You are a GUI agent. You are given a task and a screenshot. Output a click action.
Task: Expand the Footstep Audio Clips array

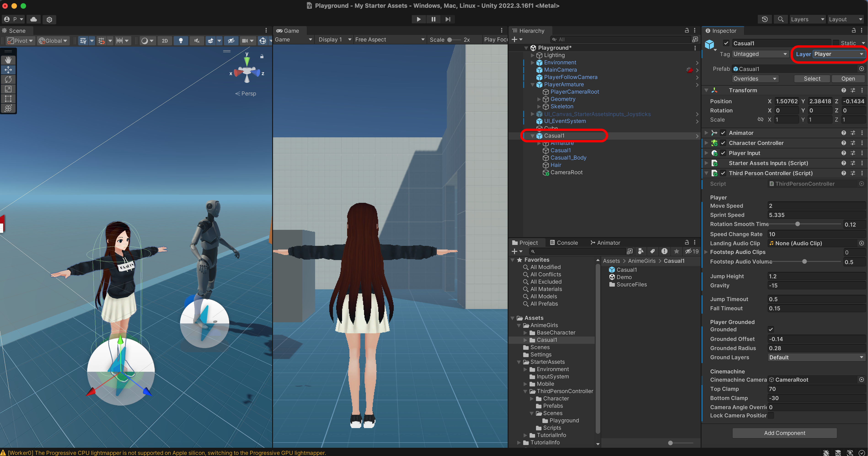[706, 252]
